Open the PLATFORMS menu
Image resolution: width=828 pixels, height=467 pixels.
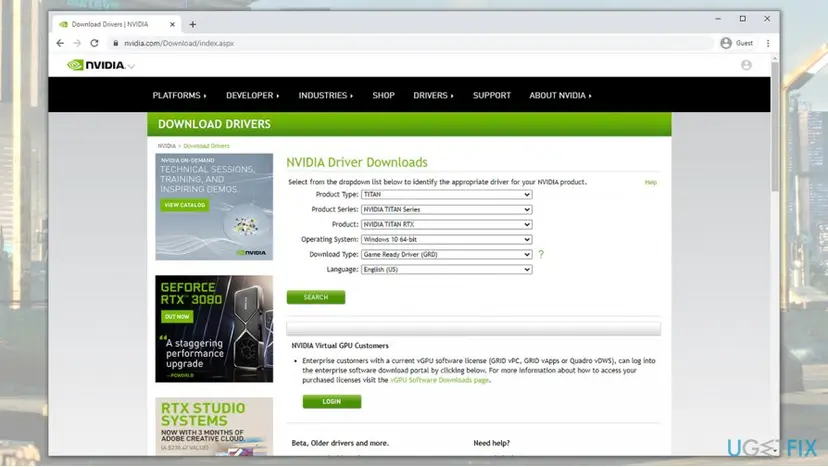pyautogui.click(x=180, y=96)
